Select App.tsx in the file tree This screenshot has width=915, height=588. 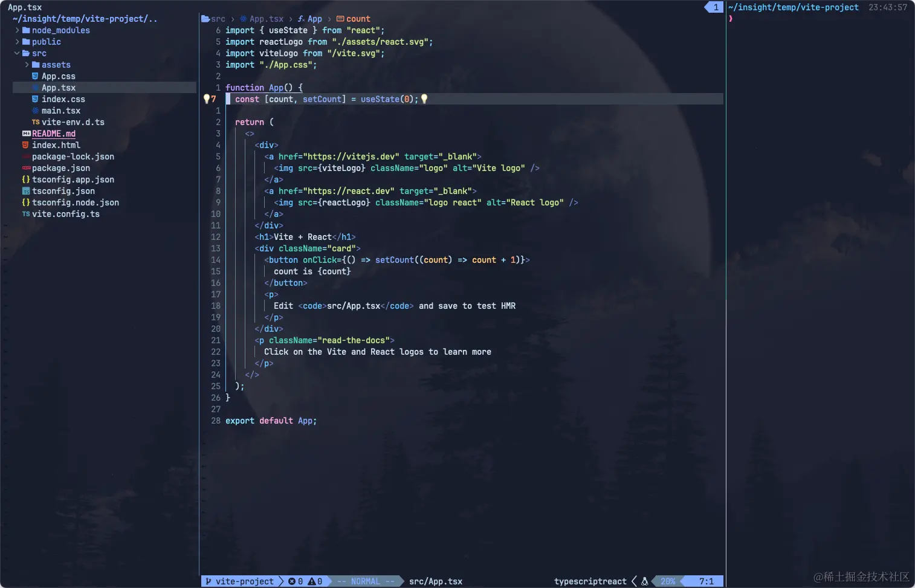59,88
